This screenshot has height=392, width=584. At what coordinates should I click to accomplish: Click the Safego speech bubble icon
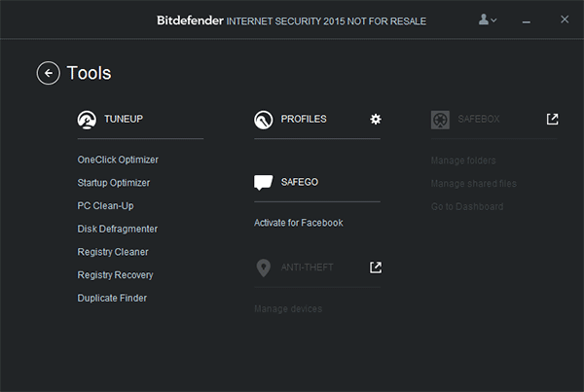coord(264,183)
